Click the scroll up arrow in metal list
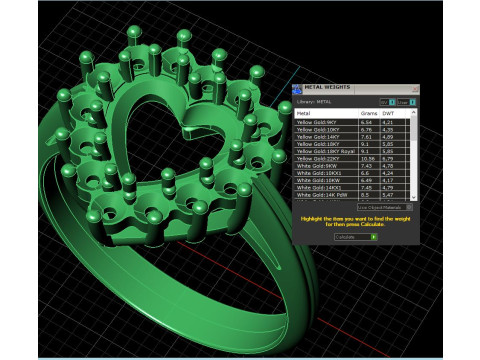The image size is (480, 360). (x=414, y=112)
